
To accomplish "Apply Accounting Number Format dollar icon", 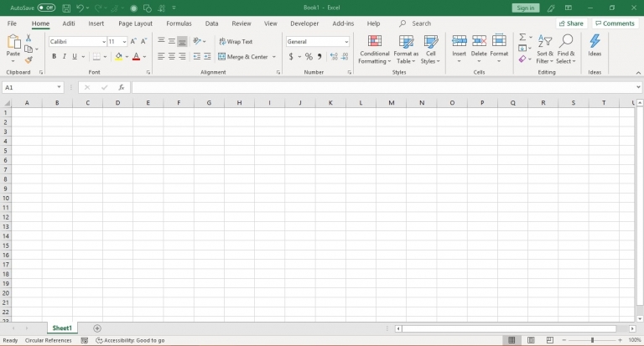I will [291, 57].
